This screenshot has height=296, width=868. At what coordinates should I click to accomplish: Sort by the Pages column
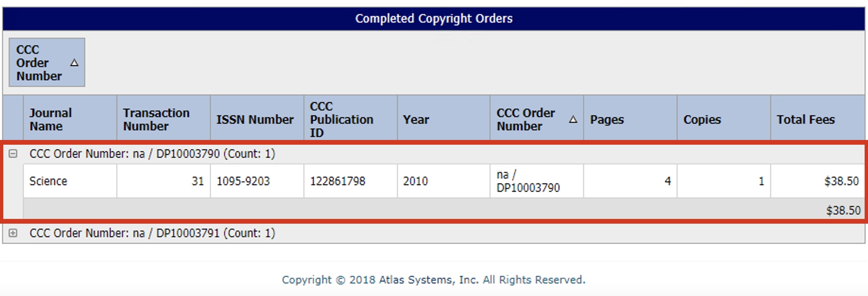(x=606, y=119)
